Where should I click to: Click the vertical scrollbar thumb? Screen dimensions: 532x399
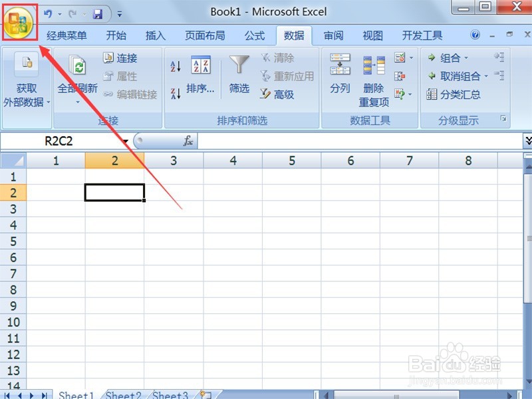point(528,237)
